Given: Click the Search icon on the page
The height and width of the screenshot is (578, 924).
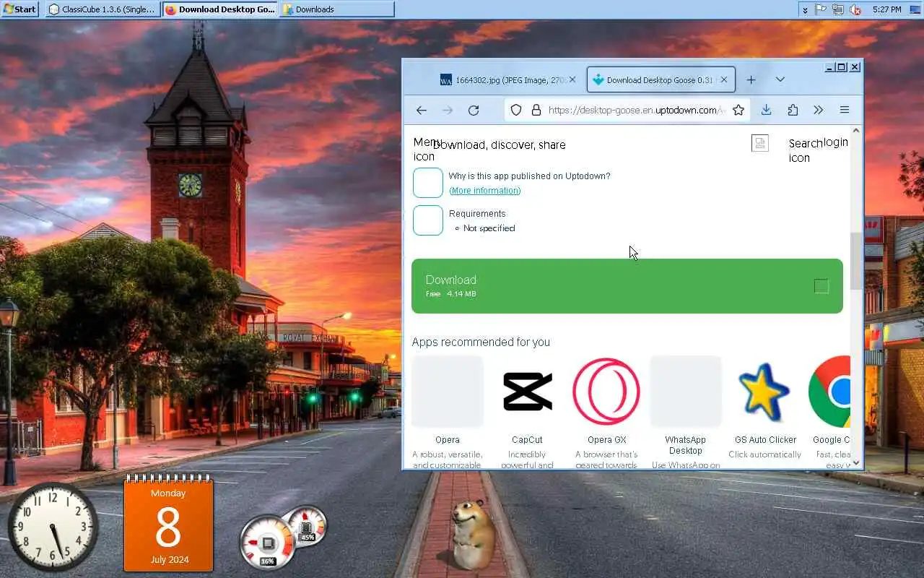Looking at the screenshot, I should (x=805, y=150).
